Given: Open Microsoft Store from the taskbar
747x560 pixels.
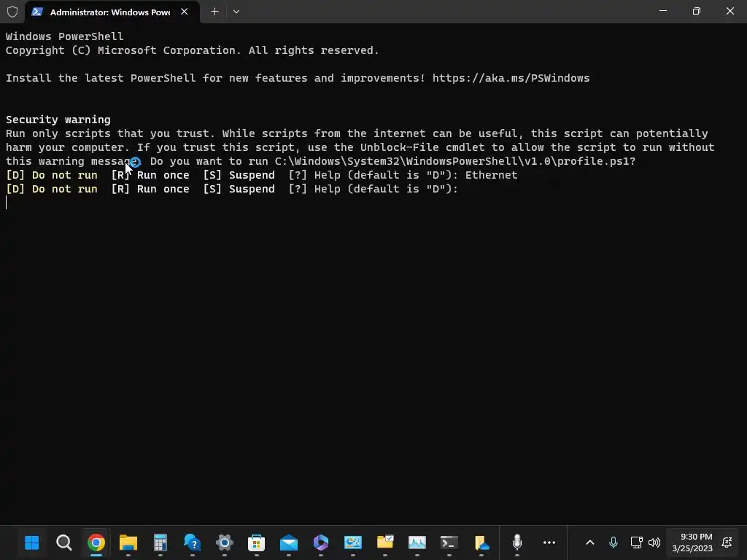Looking at the screenshot, I should [x=256, y=542].
